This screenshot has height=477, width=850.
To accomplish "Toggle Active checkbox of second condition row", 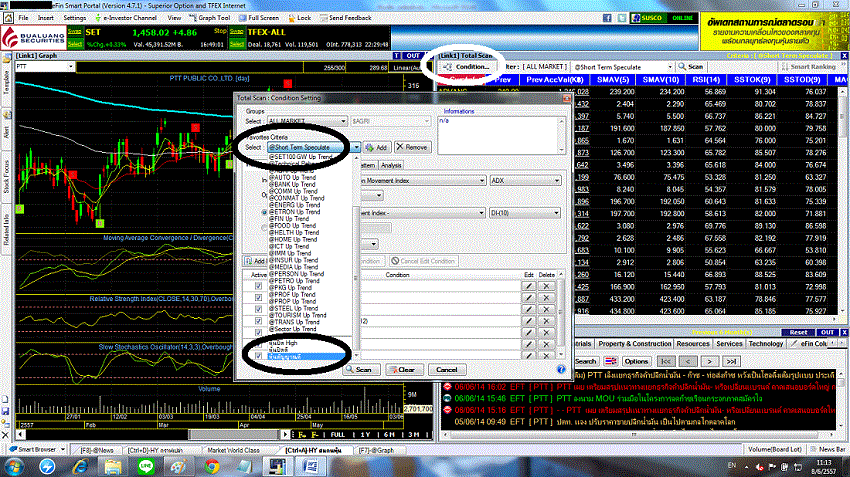I will click(x=258, y=298).
